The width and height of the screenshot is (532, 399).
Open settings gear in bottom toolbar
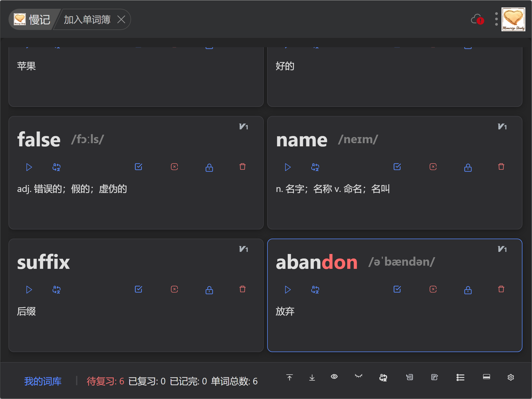pos(511,377)
